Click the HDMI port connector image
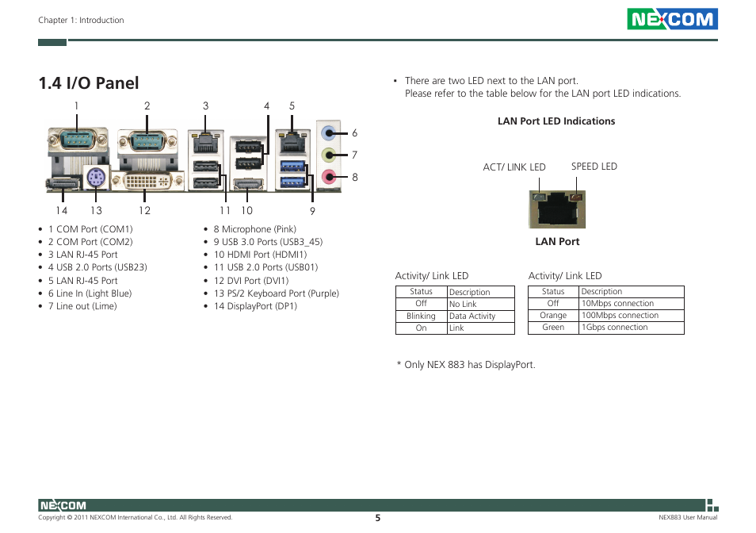 pyautogui.click(x=248, y=184)
